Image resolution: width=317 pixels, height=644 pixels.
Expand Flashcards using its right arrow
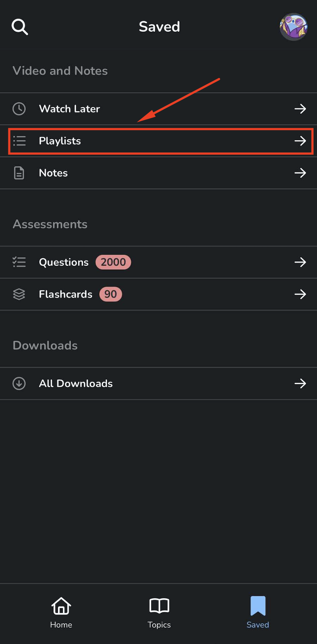300,294
